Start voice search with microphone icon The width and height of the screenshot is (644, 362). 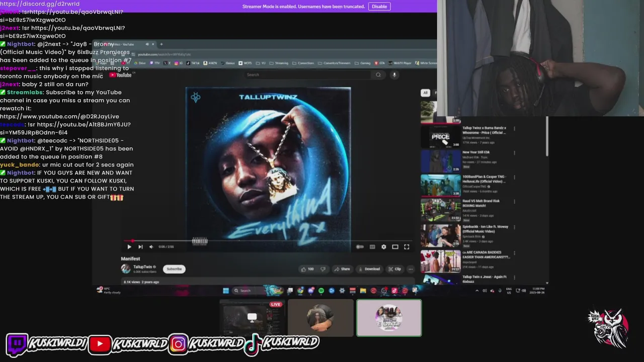(x=394, y=75)
